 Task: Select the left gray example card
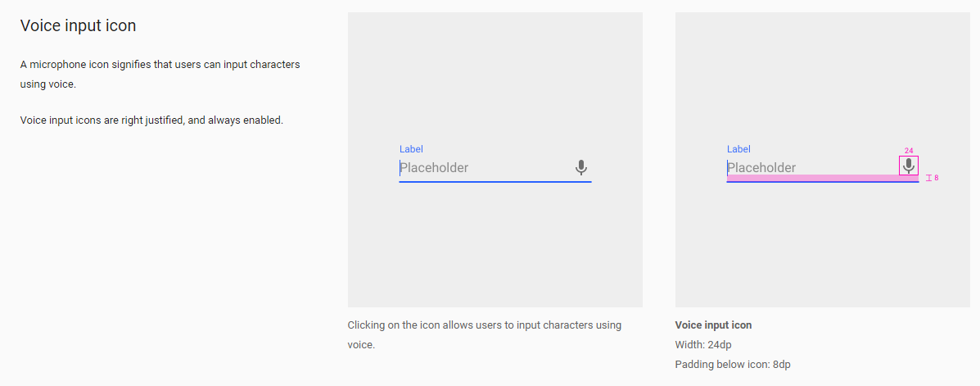tap(495, 246)
